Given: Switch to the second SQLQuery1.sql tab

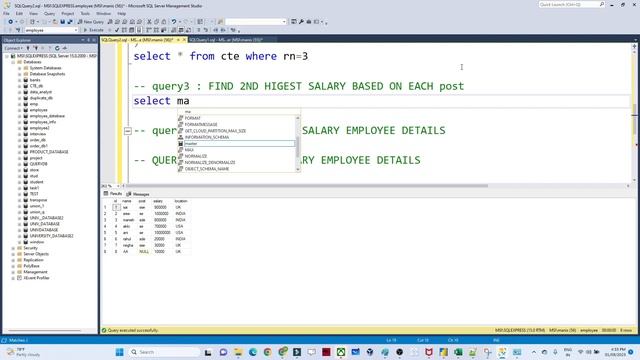Looking at the screenshot, I should (x=226, y=40).
